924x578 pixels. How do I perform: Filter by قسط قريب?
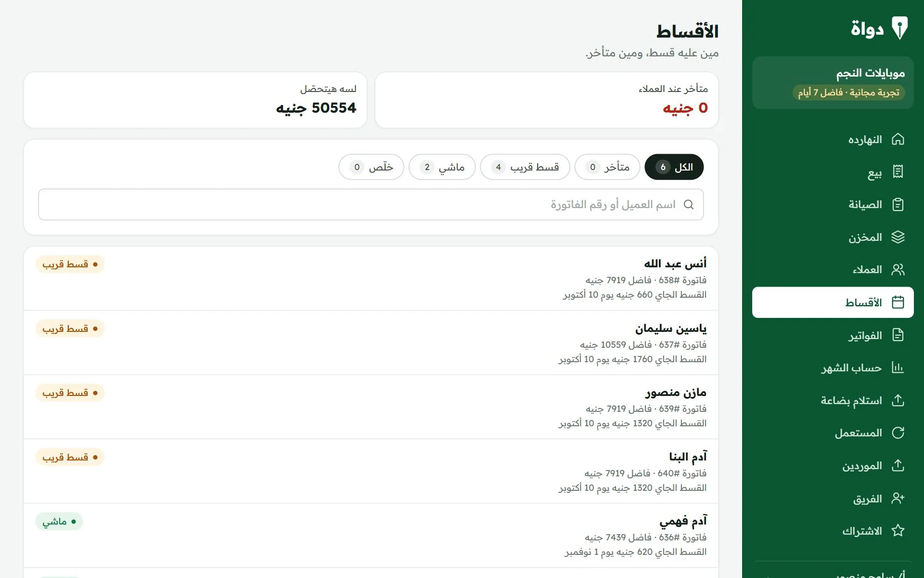[x=525, y=167]
